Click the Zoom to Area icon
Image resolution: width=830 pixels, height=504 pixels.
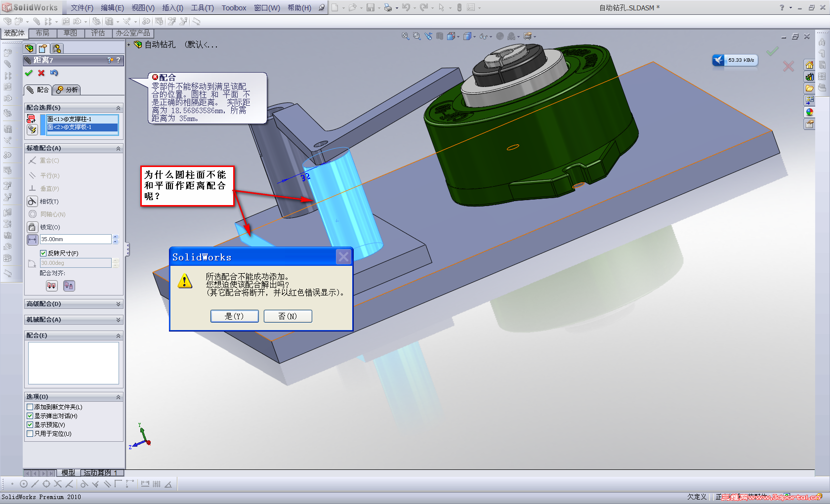pos(417,36)
